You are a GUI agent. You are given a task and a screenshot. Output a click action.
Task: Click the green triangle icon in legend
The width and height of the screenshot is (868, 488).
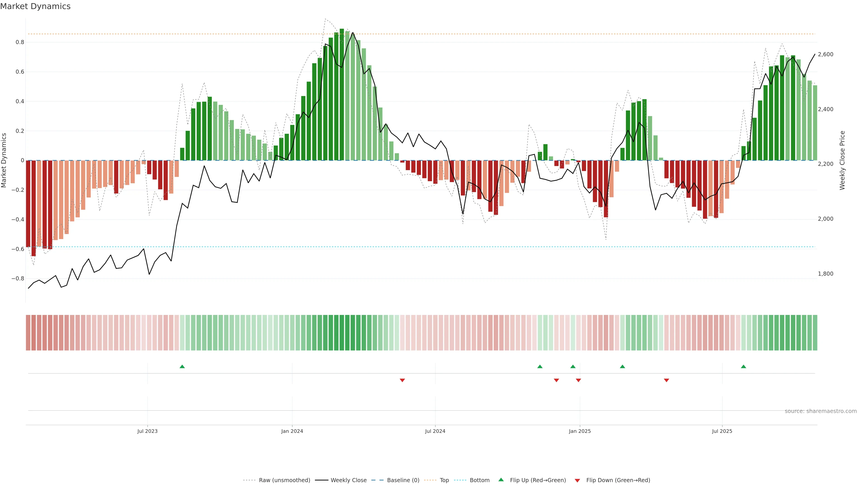501,480
